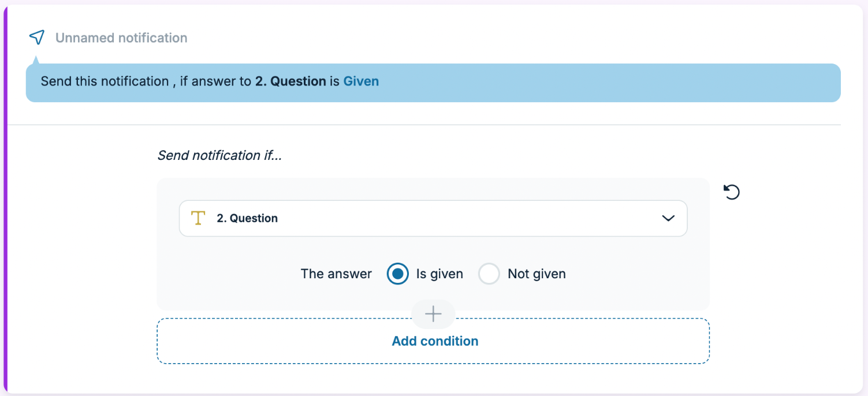Open the 2. Question dropdown
This screenshot has width=868, height=396.
(433, 218)
